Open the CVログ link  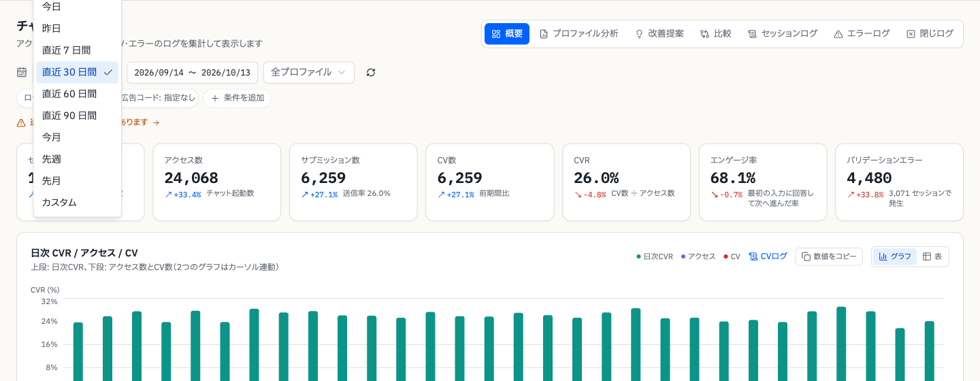768,256
